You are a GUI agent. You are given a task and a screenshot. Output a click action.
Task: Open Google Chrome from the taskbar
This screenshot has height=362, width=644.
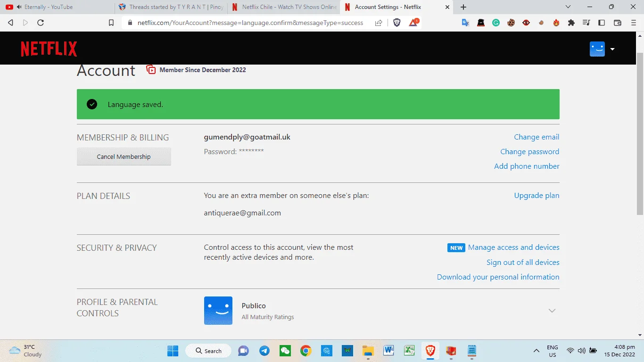[306, 351]
